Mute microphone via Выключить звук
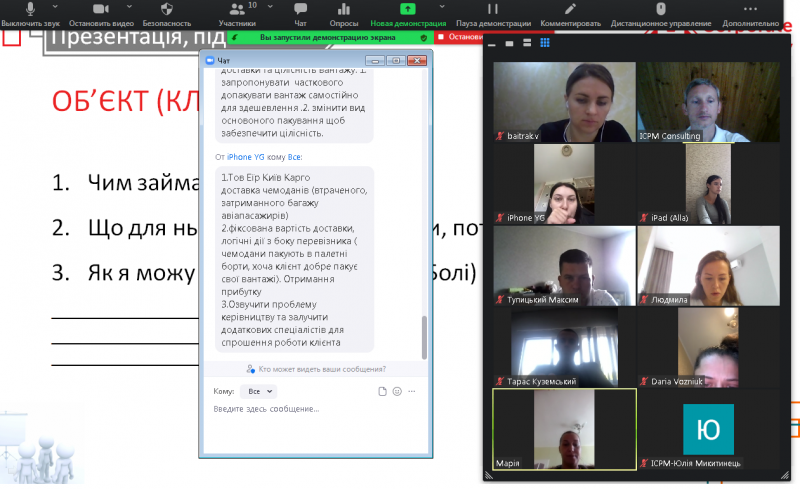This screenshot has width=800, height=489. tap(30, 14)
